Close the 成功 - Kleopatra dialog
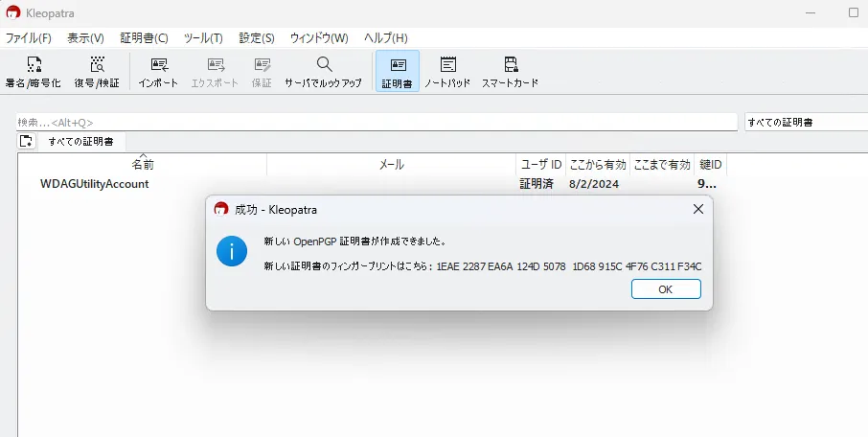The width and height of the screenshot is (868, 437). [x=698, y=209]
